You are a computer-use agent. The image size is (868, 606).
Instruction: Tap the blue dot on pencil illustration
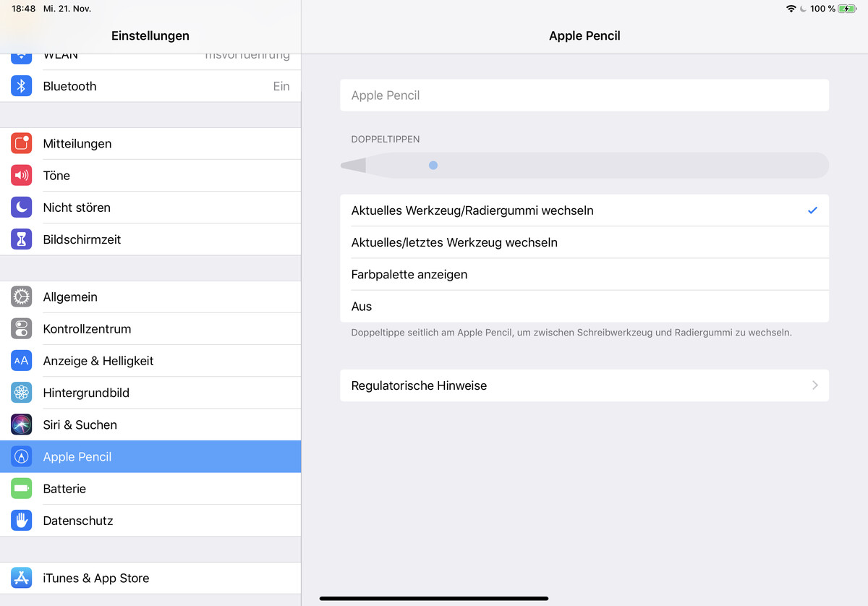tap(433, 166)
